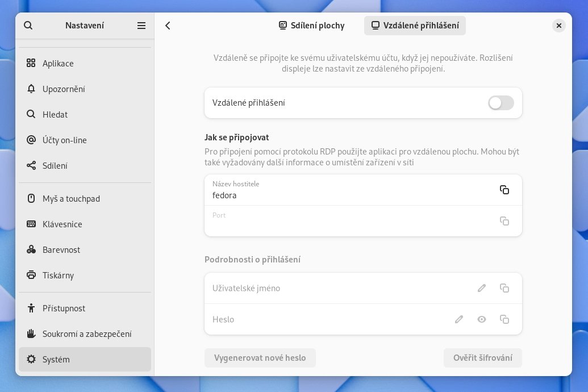Show the Heslo with eye icon
Screen dimensions: 588x392
click(482, 319)
